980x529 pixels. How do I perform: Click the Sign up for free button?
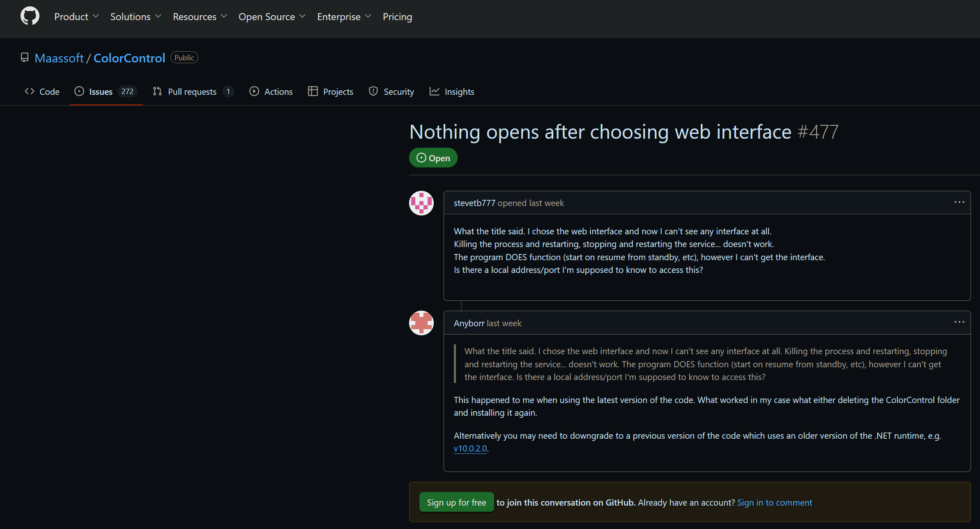click(x=456, y=502)
